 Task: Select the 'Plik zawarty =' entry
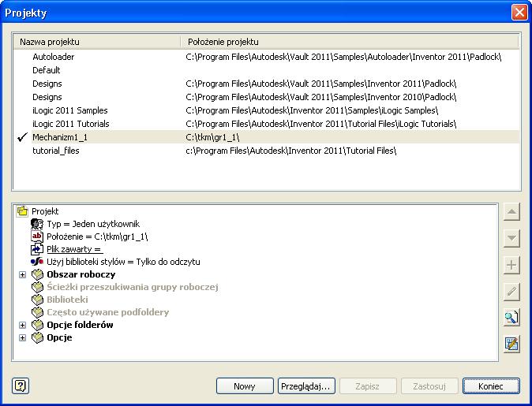tap(74, 249)
